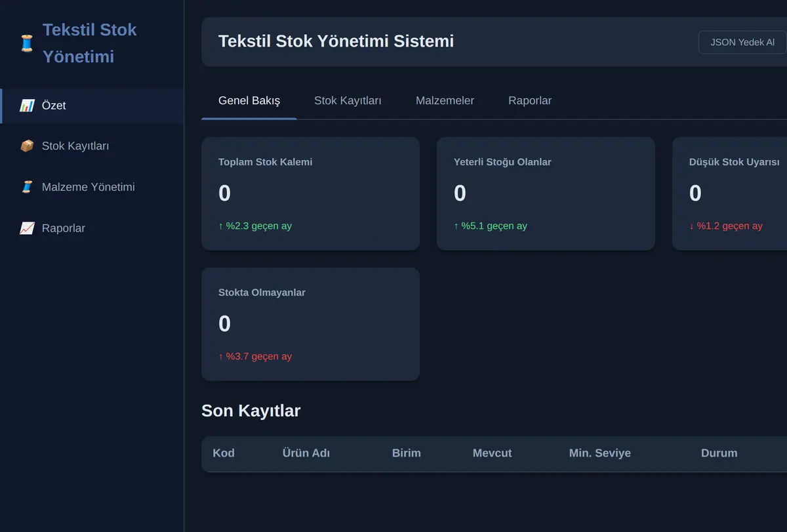This screenshot has height=532, width=787.
Task: Click the 0 value under Düşük Stok Uyarısı
Action: [695, 194]
